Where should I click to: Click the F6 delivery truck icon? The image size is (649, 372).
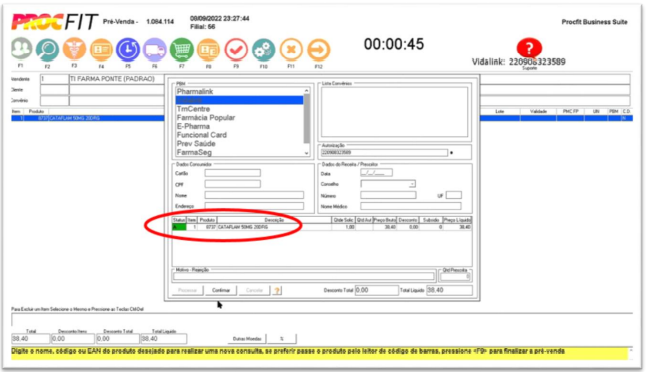click(x=154, y=50)
